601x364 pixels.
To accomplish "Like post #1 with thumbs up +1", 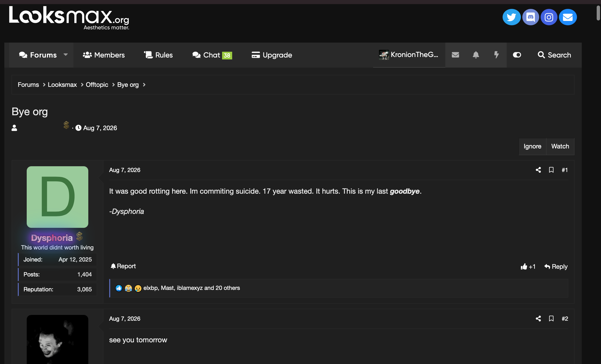I will pos(528,266).
